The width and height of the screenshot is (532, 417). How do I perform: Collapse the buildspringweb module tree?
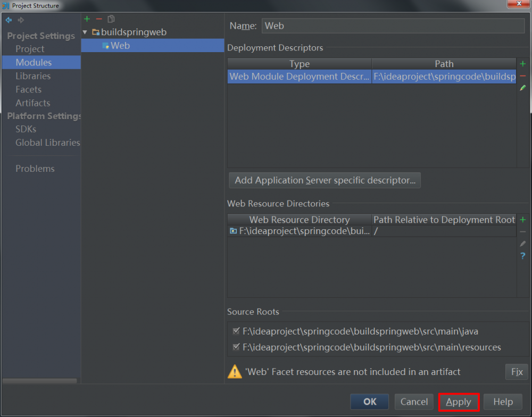(85, 31)
